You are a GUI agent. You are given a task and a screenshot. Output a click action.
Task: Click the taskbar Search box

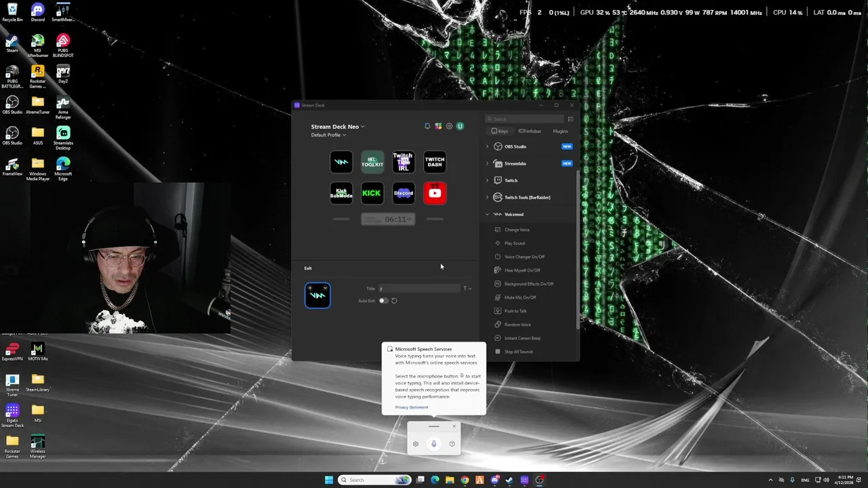[x=375, y=480]
